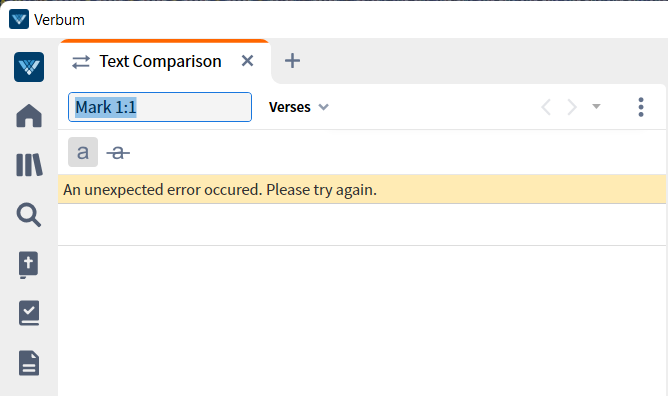Open the checkmark book icon
Viewport: 668px width, 396px height.
pyautogui.click(x=29, y=313)
